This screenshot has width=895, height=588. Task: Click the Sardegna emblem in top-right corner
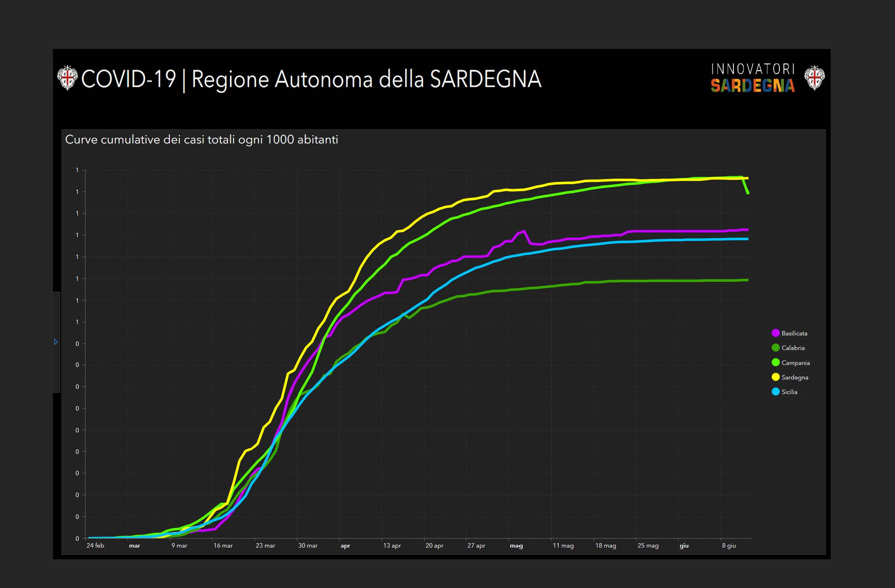(x=814, y=78)
